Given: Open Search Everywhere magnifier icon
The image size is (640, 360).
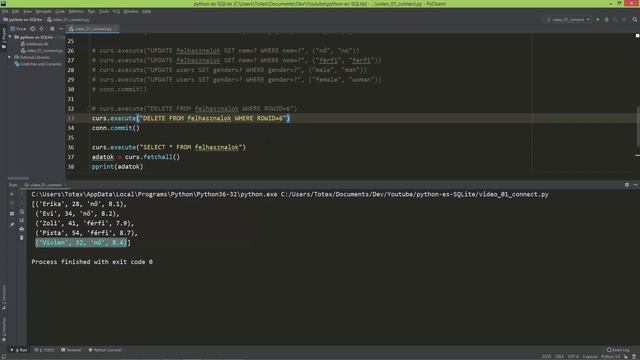Looking at the screenshot, I should point(635,19).
